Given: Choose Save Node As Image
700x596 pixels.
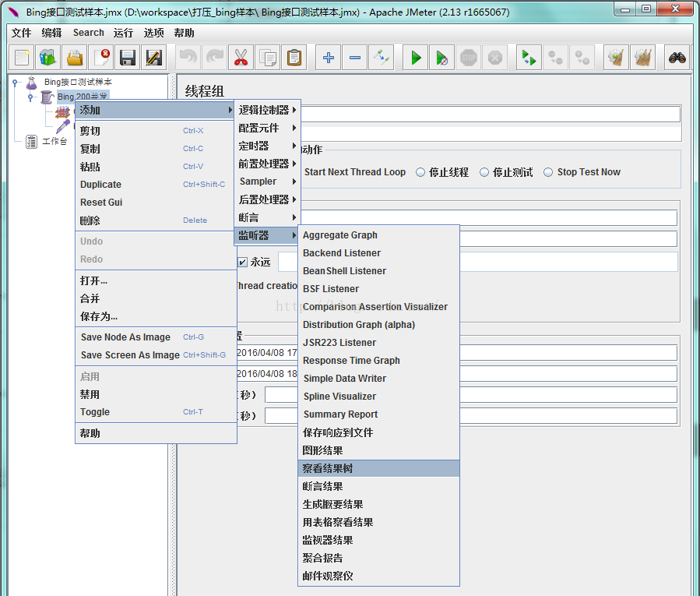Looking at the screenshot, I should 156,337.
